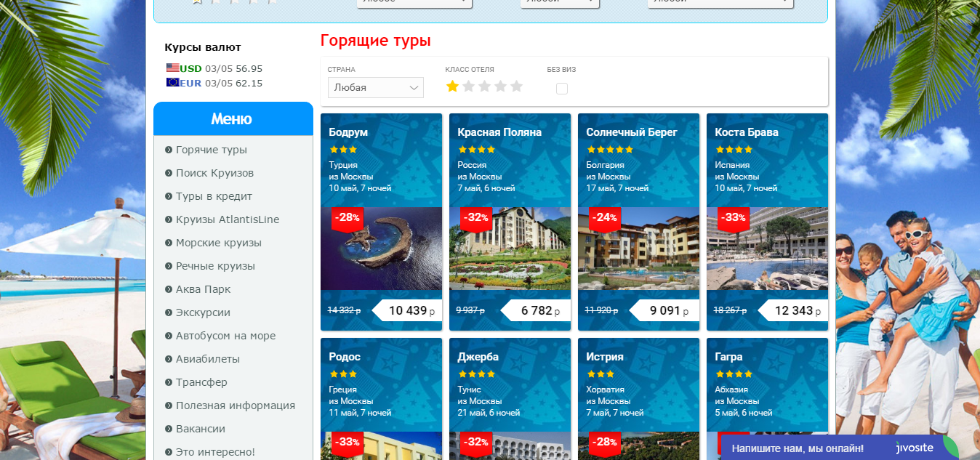Tick the Без виз checkbox
Screen dimensions: 980x460
[x=562, y=89]
